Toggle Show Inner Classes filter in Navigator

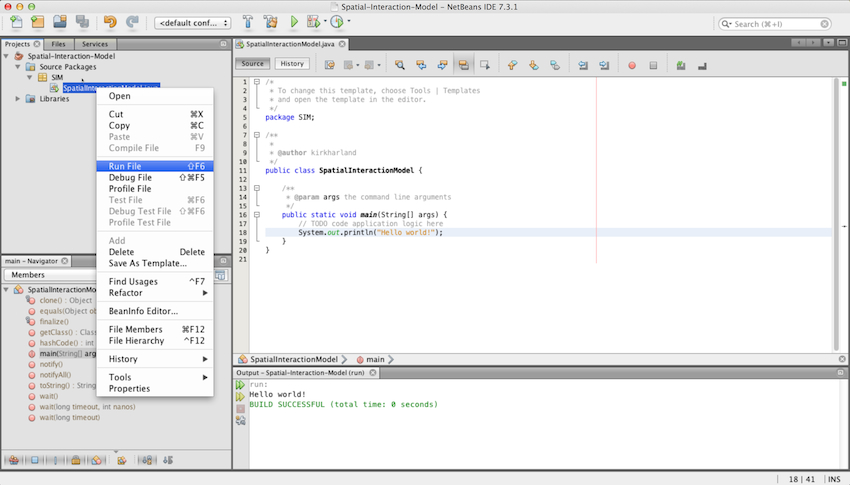coord(96,460)
